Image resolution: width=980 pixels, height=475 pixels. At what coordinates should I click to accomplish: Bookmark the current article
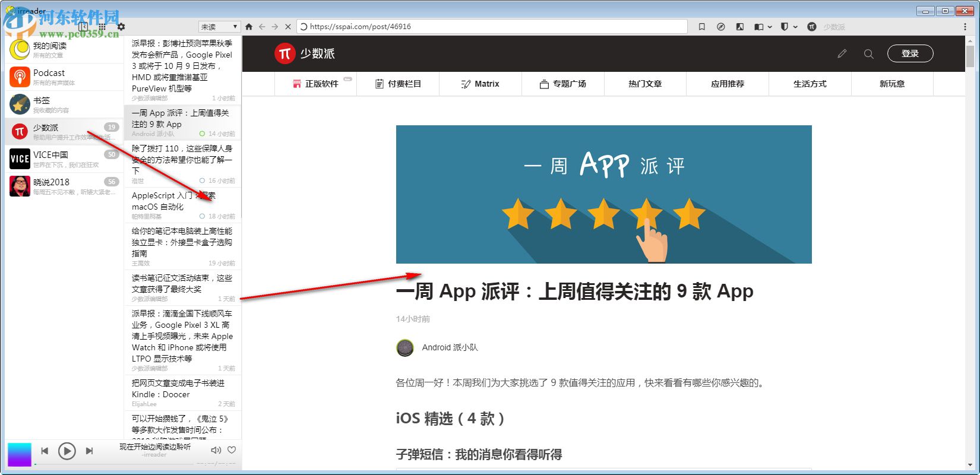point(702,27)
